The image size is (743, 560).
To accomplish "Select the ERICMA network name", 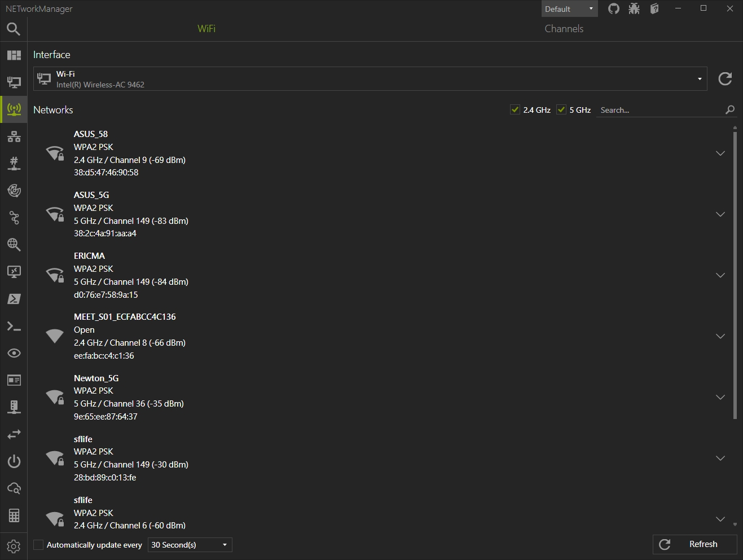I will [x=89, y=256].
